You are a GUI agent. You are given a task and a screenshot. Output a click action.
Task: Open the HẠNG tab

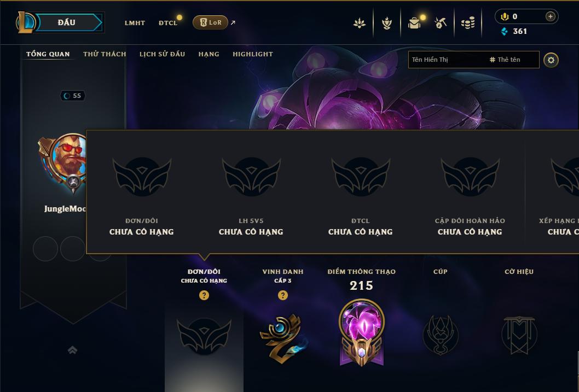coord(209,54)
